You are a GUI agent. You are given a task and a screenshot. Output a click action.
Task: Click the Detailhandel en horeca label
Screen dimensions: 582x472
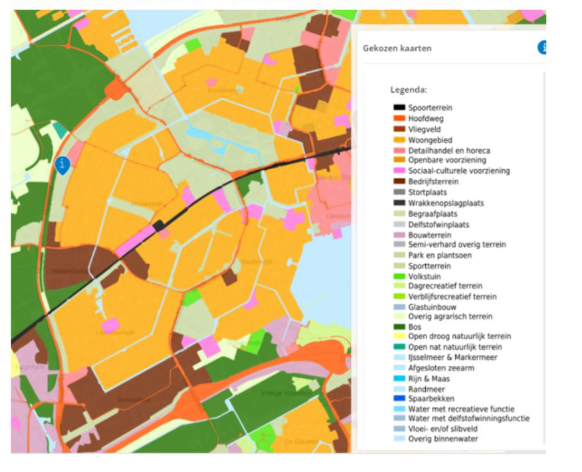point(449,151)
